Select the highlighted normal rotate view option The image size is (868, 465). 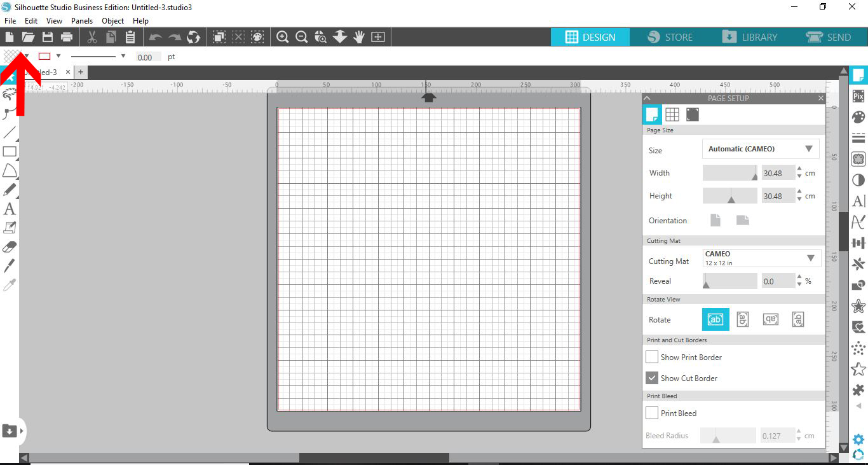click(715, 319)
